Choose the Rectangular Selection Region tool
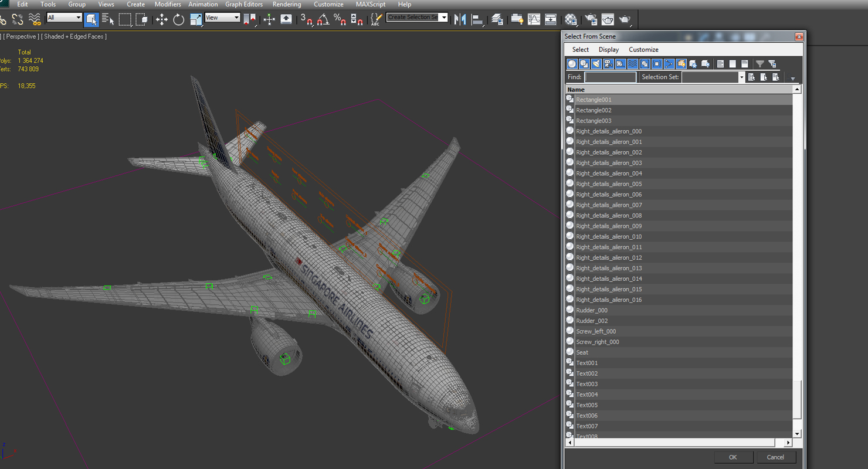 (125, 19)
